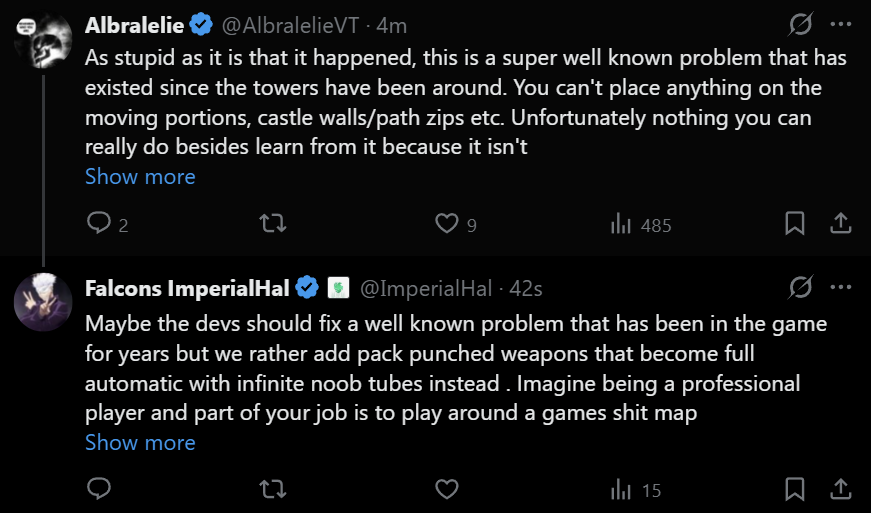View analytics showing 485 views
This screenshot has width=871, height=513.
[x=641, y=224]
